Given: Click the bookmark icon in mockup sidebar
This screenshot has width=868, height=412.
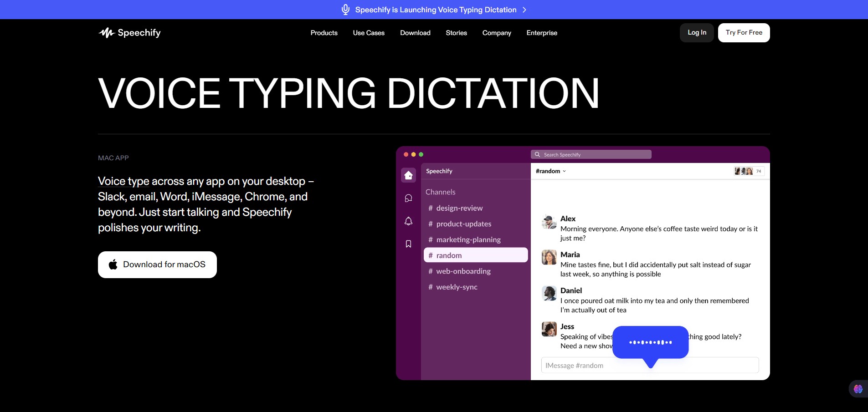Looking at the screenshot, I should (408, 244).
